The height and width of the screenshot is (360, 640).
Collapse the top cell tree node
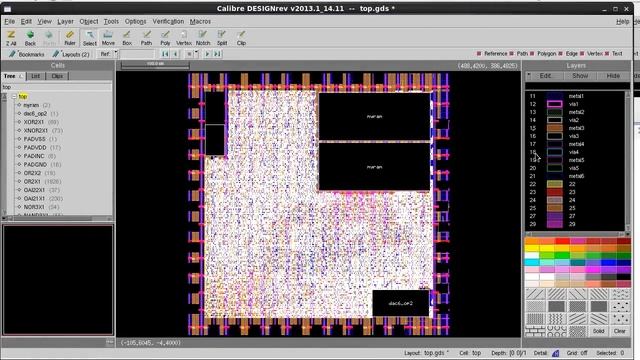[14, 97]
